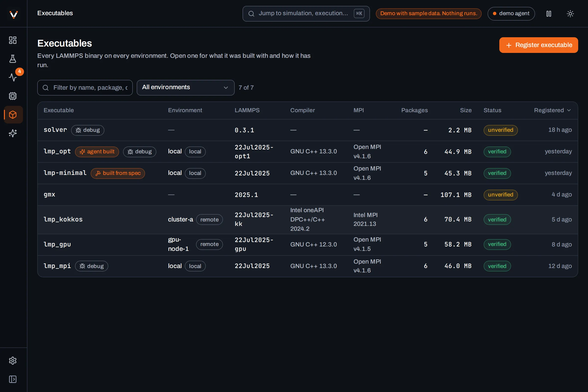Click the Executable column header

pyautogui.click(x=59, y=110)
